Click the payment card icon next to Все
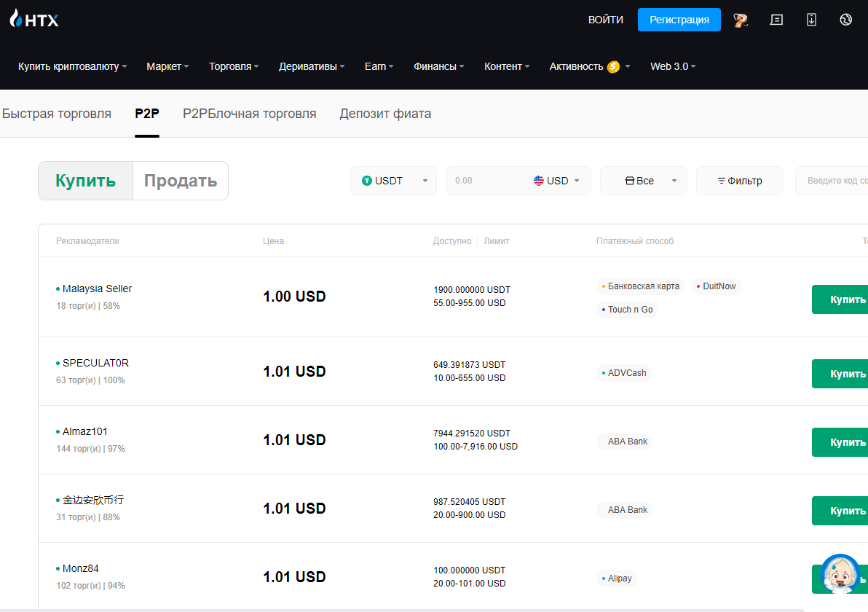868x612 pixels. [x=629, y=181]
